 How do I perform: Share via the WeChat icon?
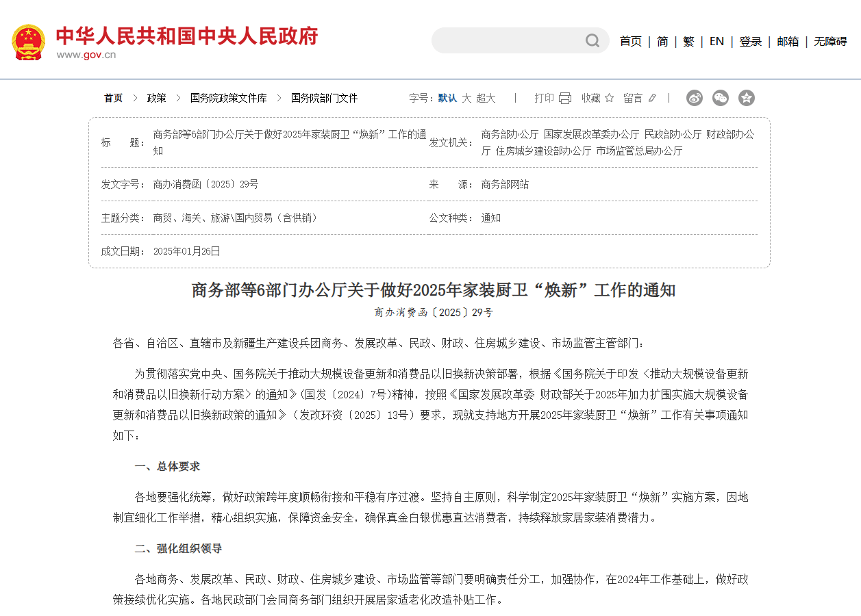[721, 98]
